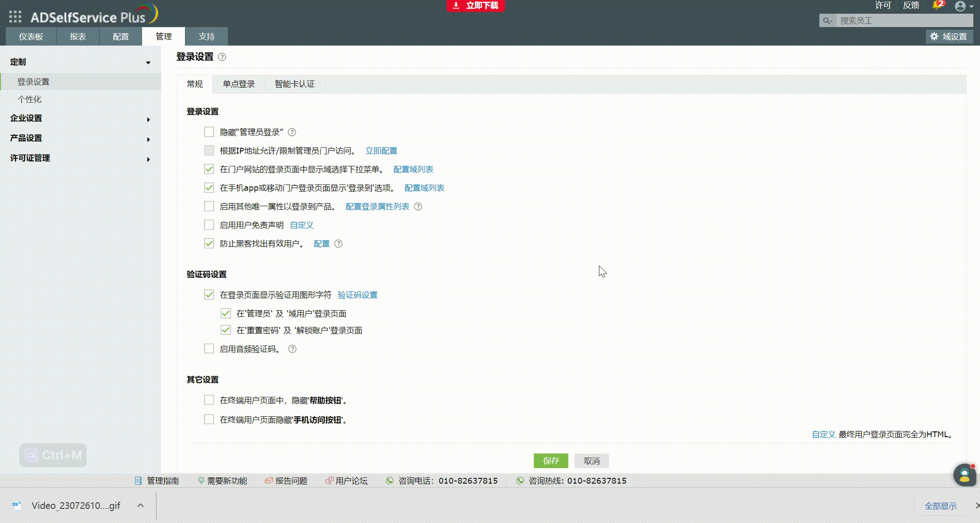Viewport: 980px width, 523px height.
Task: Close the browser downloads bar
Action: 977,505
